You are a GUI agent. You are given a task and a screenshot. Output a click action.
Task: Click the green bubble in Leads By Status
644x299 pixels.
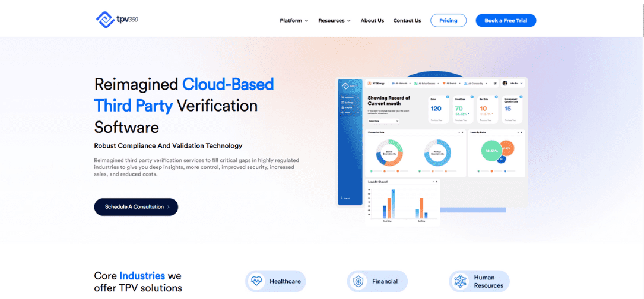click(491, 151)
